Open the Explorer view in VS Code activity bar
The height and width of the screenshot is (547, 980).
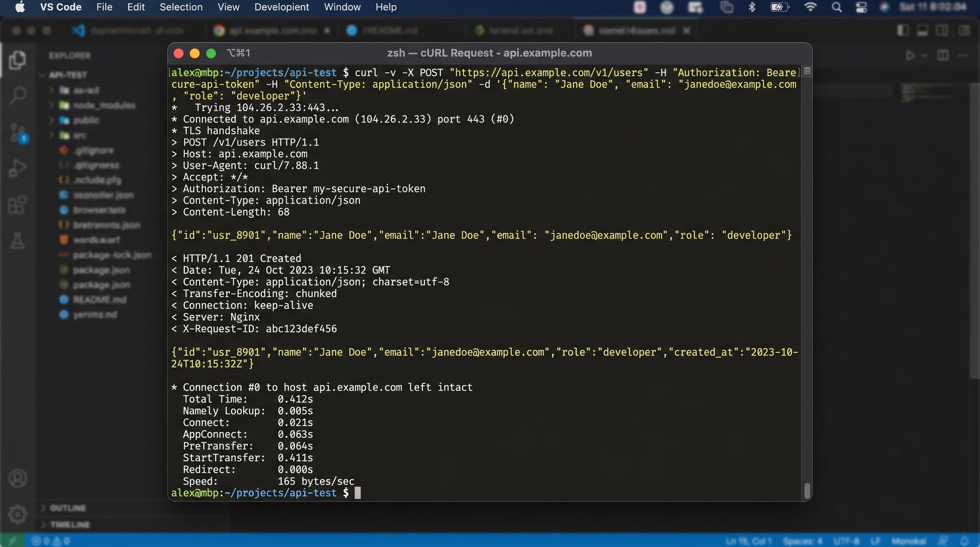coord(18,60)
